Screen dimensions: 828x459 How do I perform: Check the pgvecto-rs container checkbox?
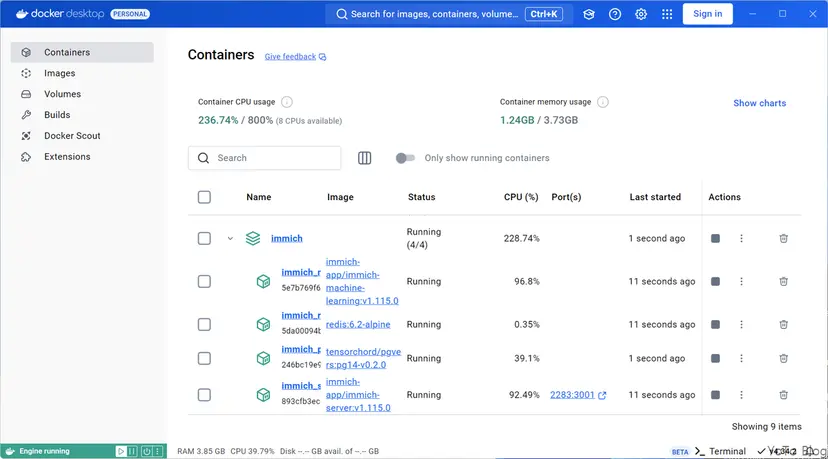[204, 358]
